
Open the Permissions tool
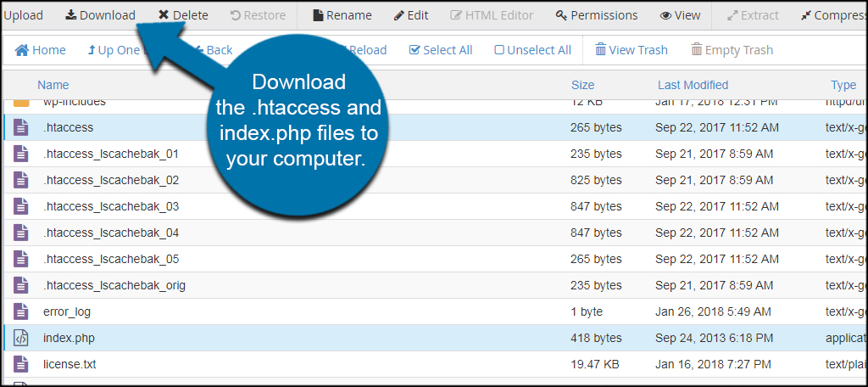point(597,15)
